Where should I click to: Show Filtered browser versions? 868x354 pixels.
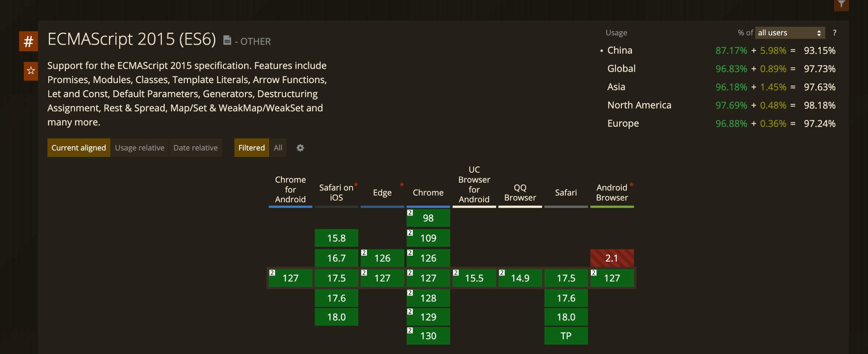(251, 148)
